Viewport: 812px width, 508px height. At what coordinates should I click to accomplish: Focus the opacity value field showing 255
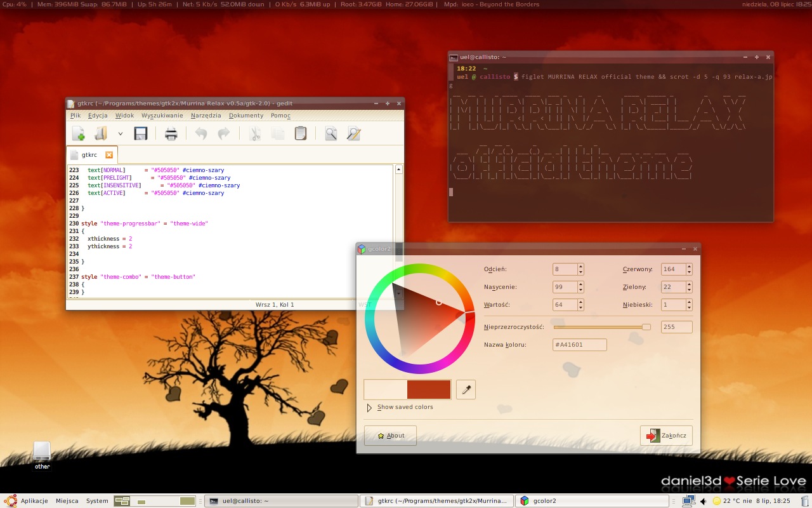tap(676, 327)
